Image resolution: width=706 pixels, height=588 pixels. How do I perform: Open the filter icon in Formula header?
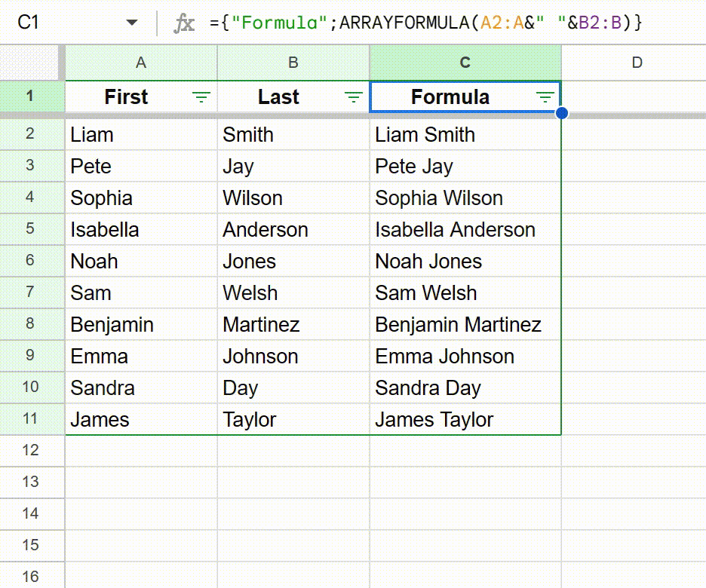[x=545, y=96]
